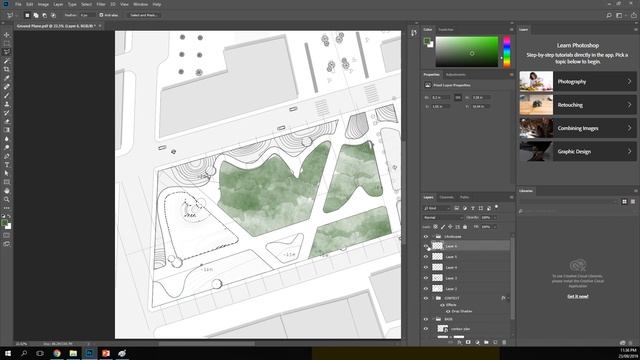Viewport: 640px width, 360px height.
Task: Select the Blur tool
Action: [x=7, y=139]
